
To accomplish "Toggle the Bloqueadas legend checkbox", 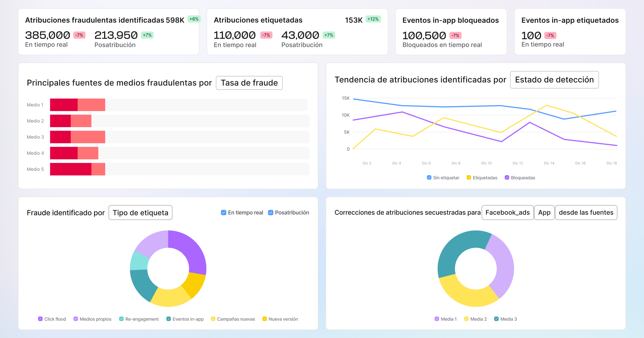I will [507, 178].
